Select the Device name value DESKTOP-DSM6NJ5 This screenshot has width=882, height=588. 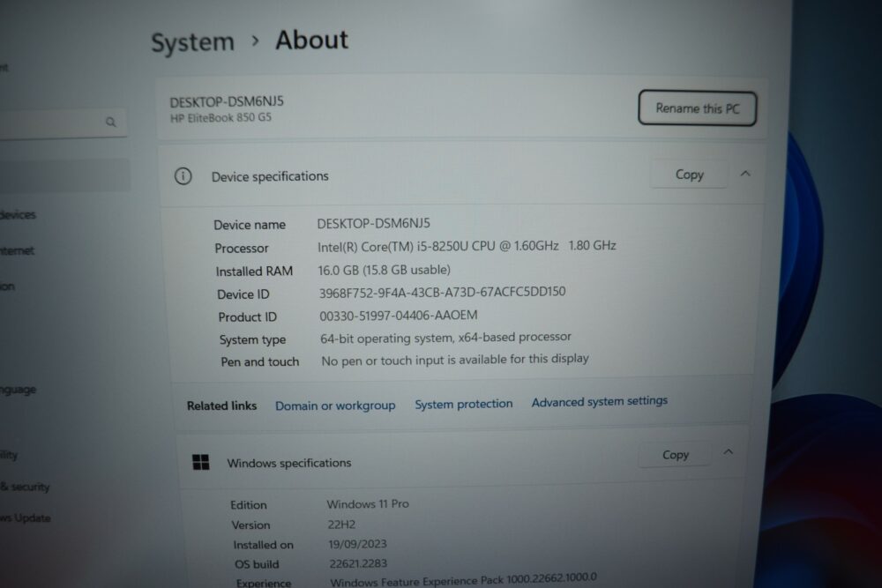coord(373,223)
